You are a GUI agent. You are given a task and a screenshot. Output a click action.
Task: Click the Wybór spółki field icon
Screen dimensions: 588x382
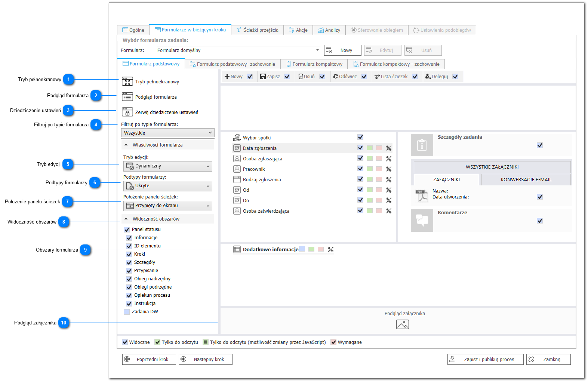coord(237,138)
